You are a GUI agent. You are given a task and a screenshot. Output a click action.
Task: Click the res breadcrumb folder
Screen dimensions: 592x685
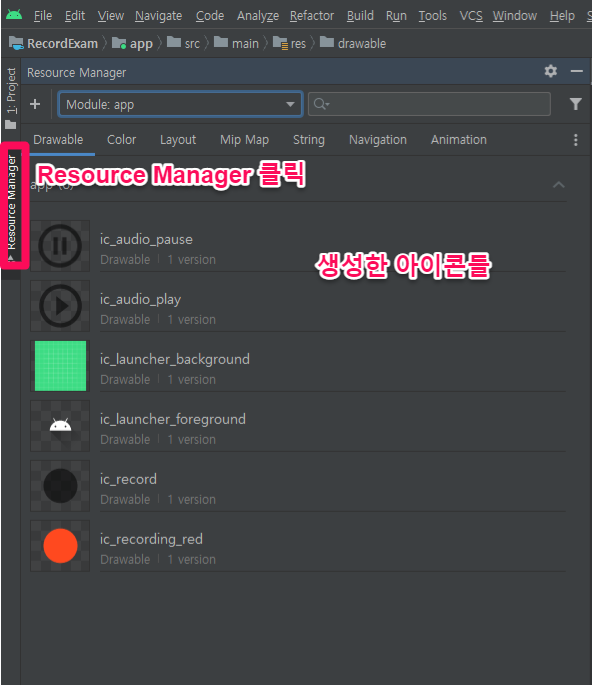tap(289, 43)
